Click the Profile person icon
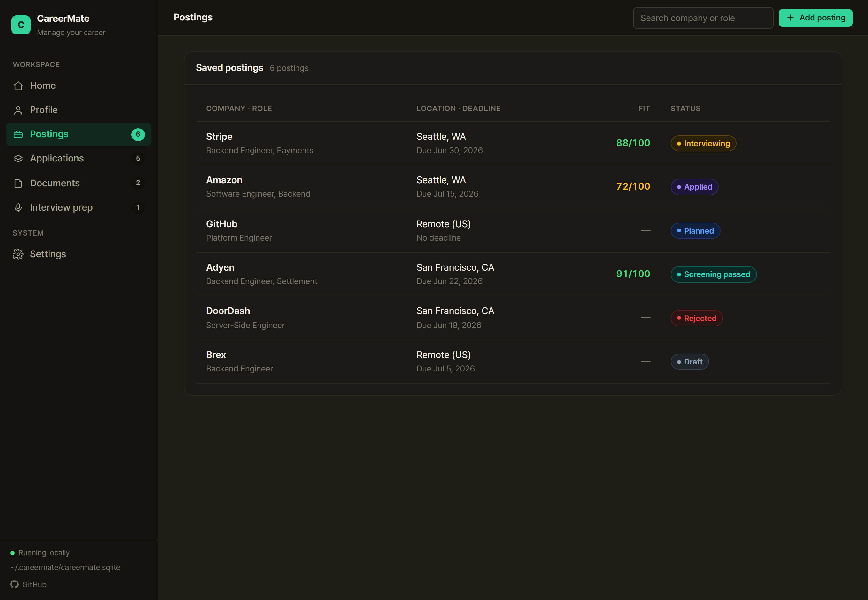Viewport: 868px width, 600px height. point(18,110)
